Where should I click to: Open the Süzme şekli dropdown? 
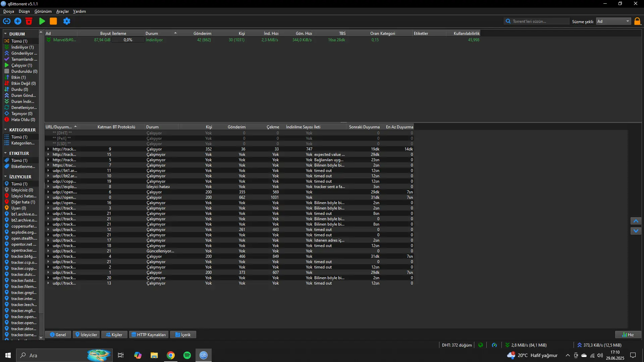click(x=613, y=21)
